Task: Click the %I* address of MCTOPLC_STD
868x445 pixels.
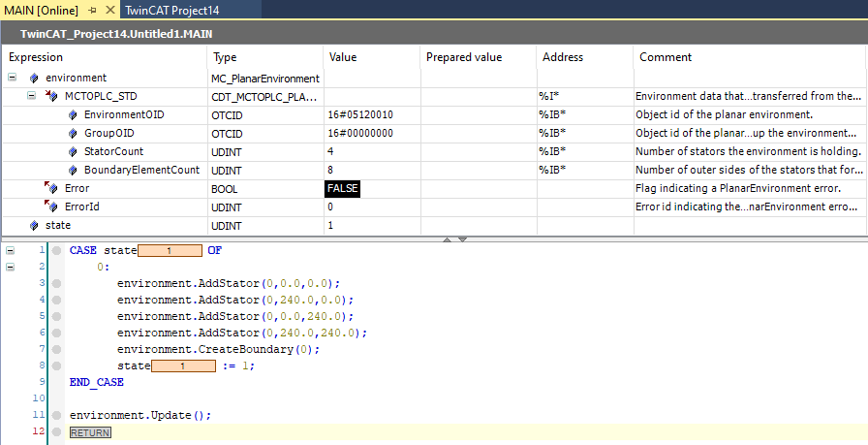Action: [548, 96]
